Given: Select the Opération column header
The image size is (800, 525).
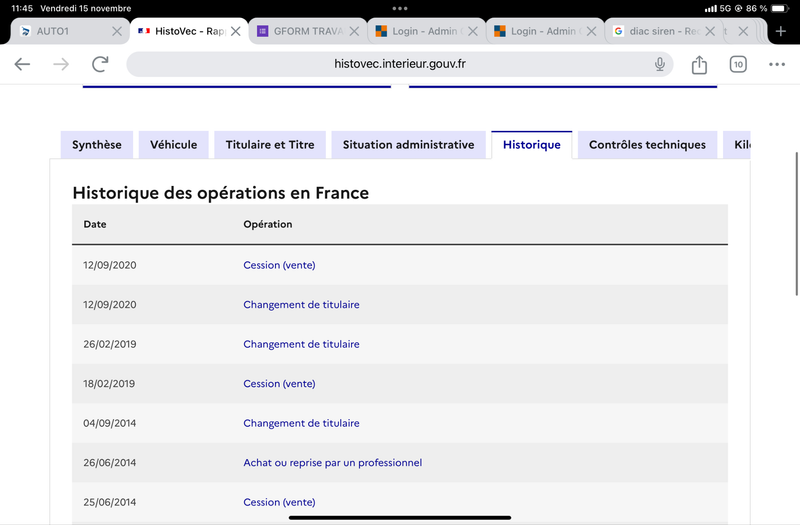Looking at the screenshot, I should [267, 224].
